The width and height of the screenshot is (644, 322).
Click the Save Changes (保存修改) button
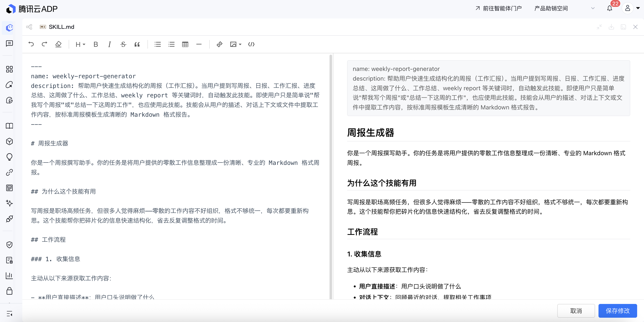[618, 311]
